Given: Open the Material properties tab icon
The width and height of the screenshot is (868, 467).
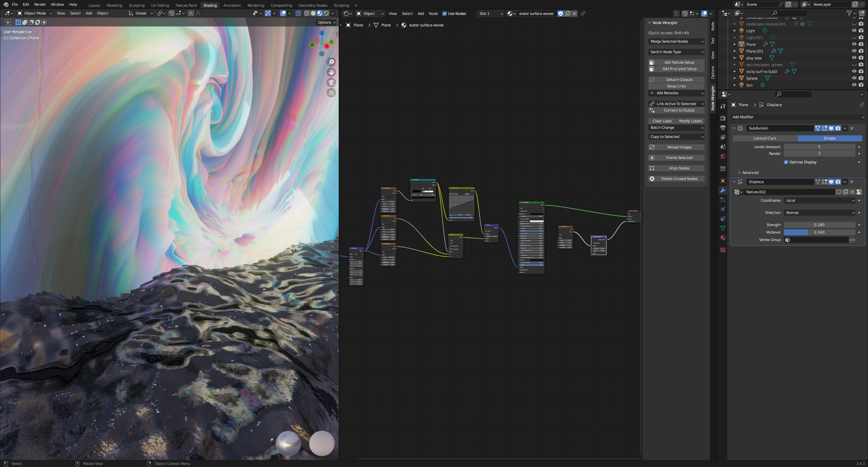Looking at the screenshot, I should (x=723, y=238).
